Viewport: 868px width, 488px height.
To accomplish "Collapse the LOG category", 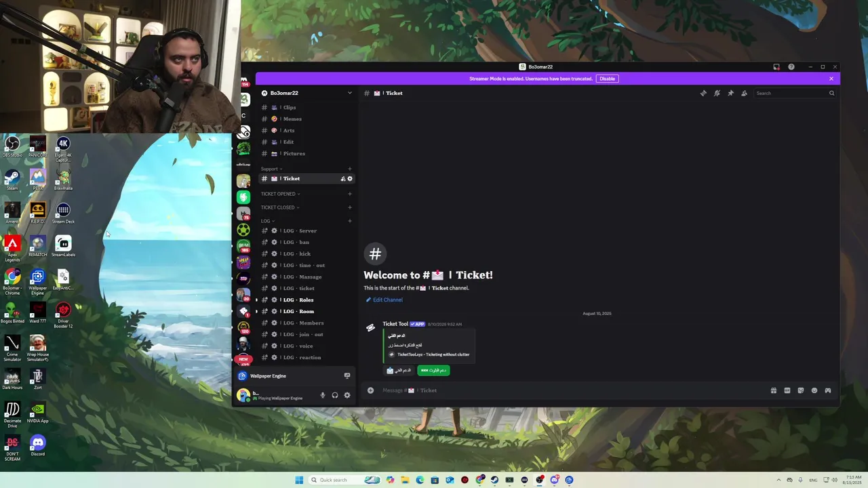I will coord(267,221).
